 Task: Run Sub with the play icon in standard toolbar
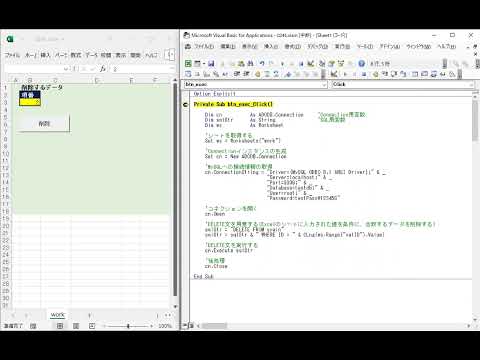(x=283, y=63)
